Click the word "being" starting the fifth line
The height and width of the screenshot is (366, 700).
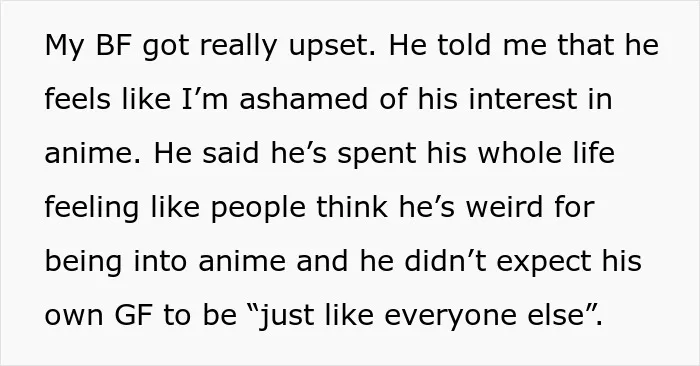pyautogui.click(x=83, y=262)
